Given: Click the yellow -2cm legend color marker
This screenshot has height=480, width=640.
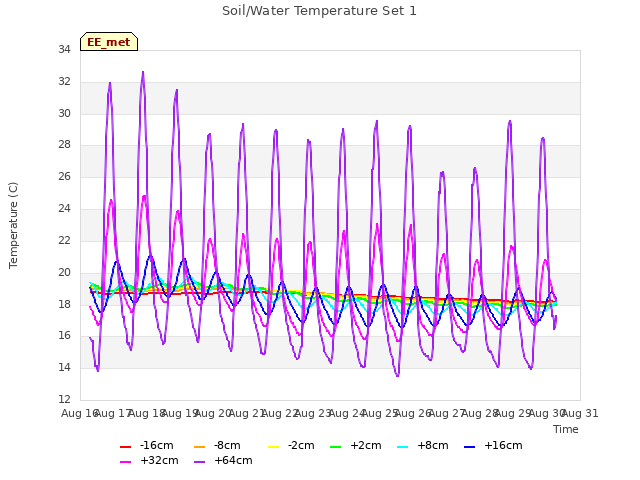Looking at the screenshot, I should click(273, 447).
